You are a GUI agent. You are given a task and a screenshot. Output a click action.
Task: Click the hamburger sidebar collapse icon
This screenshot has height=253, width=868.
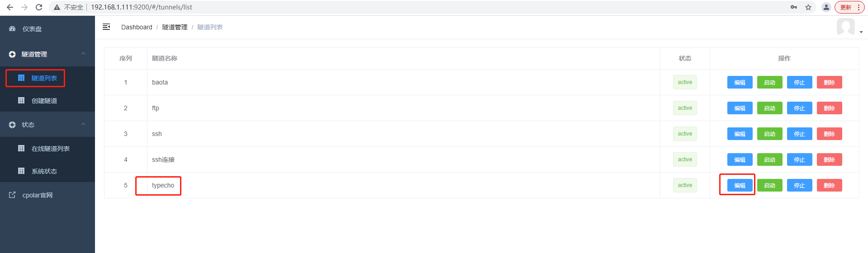[106, 27]
